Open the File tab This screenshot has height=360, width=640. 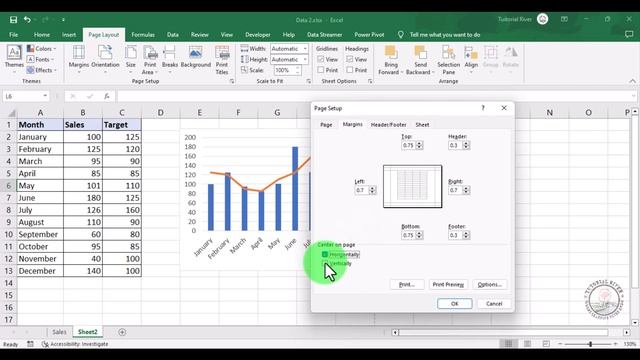tap(13, 35)
